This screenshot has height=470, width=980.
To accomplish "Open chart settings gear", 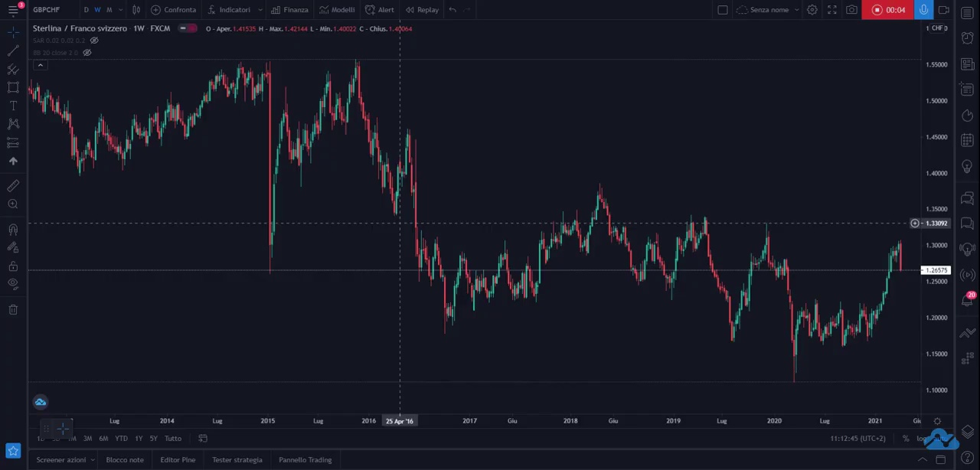I will [812, 10].
